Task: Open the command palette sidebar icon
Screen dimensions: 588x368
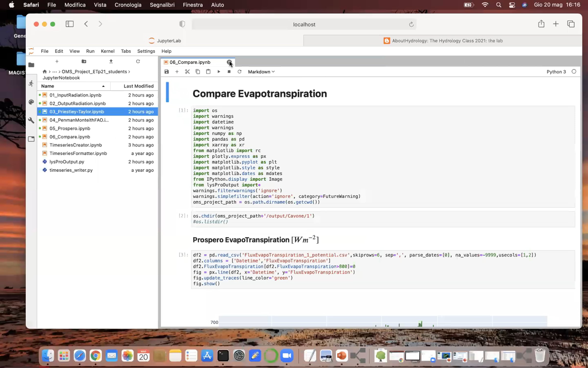Action: 31,102
